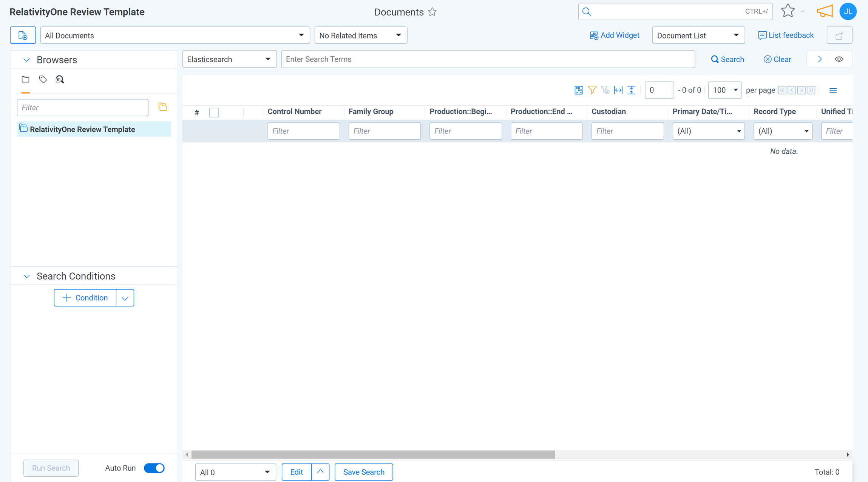Click the collapse row height icon
Image resolution: width=868 pixels, height=482 pixels.
coord(631,90)
